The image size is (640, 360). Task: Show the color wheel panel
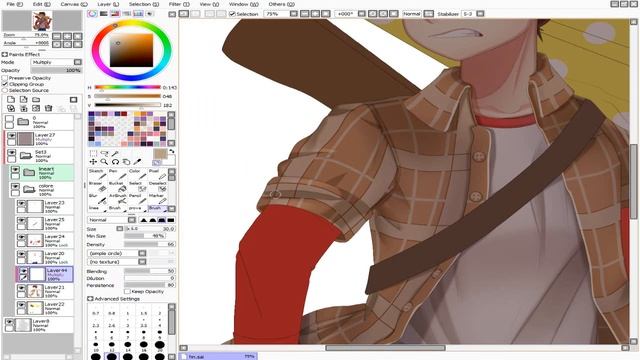point(92,14)
